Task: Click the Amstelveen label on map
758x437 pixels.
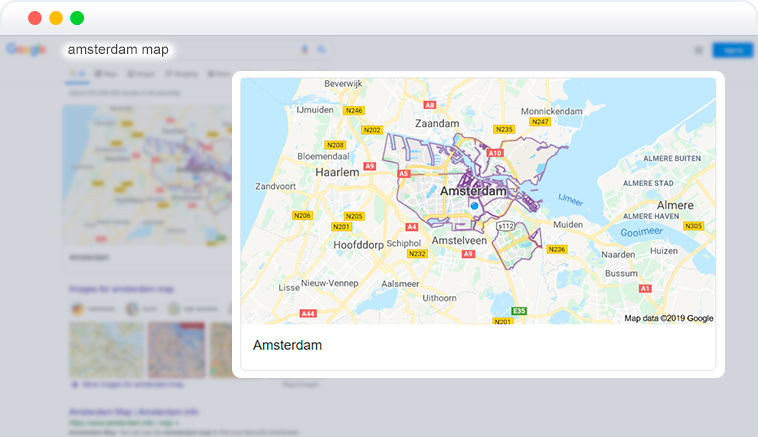Action: (459, 240)
